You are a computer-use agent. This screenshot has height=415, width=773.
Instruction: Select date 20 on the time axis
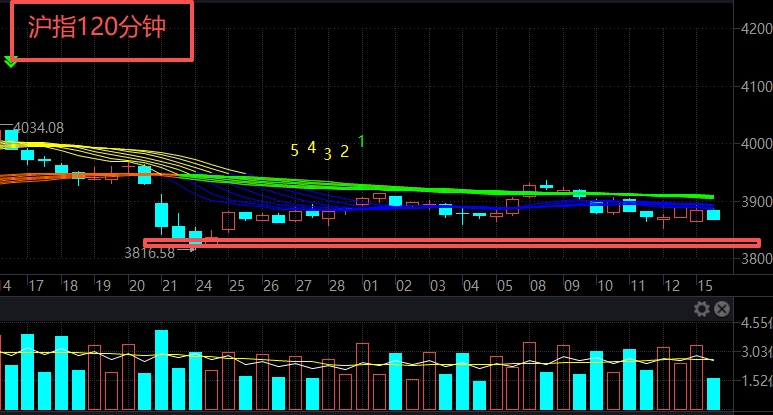tap(139, 287)
